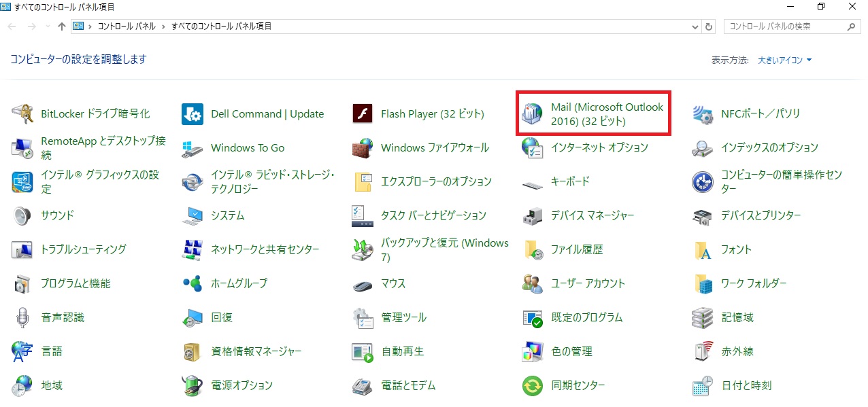The height and width of the screenshot is (407, 868).
Task: Open RemoteApp とデスクトップ接続 icon
Action: [22, 148]
